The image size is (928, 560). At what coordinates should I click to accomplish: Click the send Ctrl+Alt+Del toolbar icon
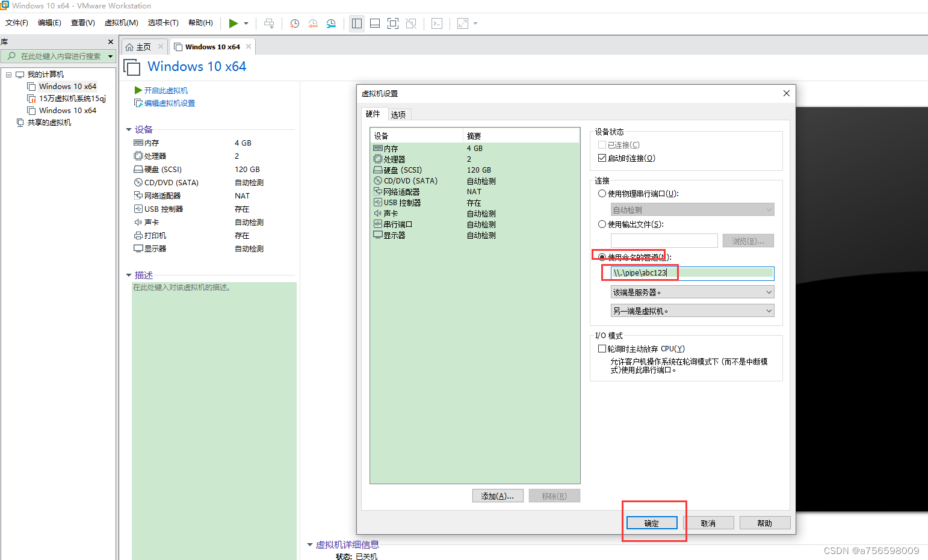click(x=269, y=23)
